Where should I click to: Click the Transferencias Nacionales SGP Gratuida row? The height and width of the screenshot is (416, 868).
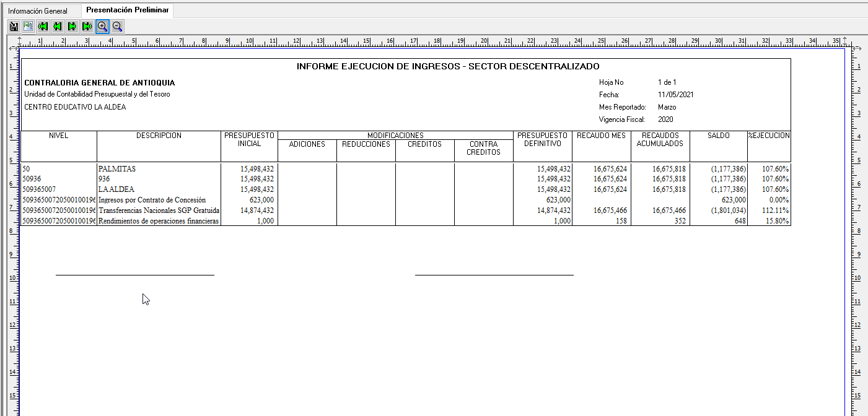click(x=159, y=210)
